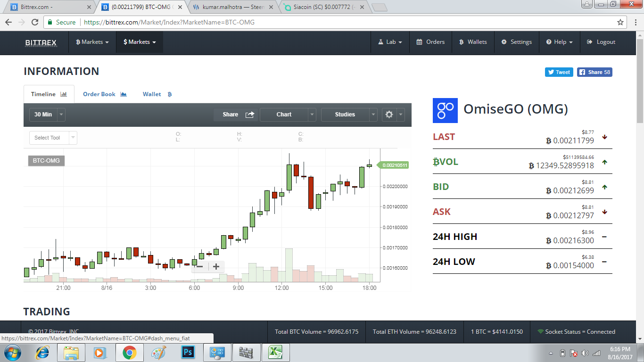Click the BITTREX logo in navbar
This screenshot has width=644, height=362.
pyautogui.click(x=41, y=42)
